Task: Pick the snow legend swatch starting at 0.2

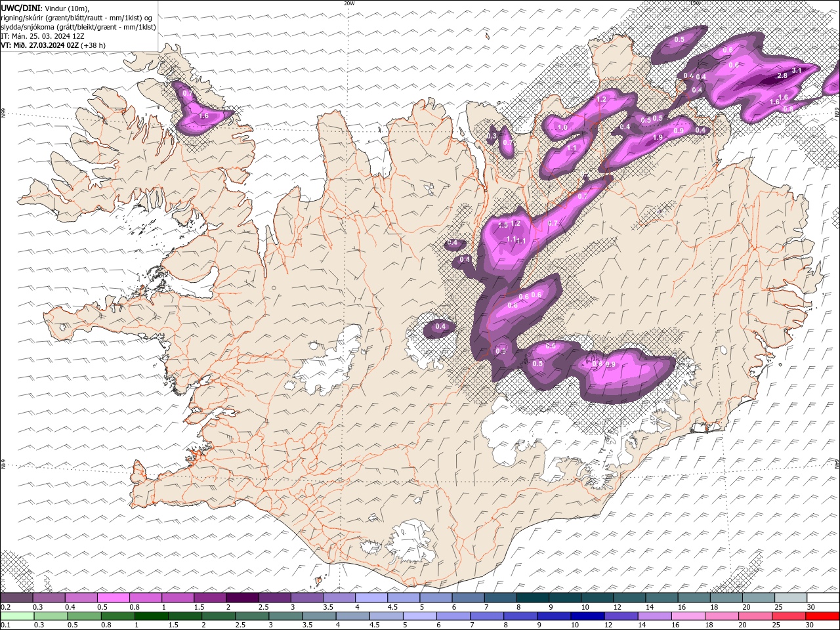Action: [x=16, y=598]
